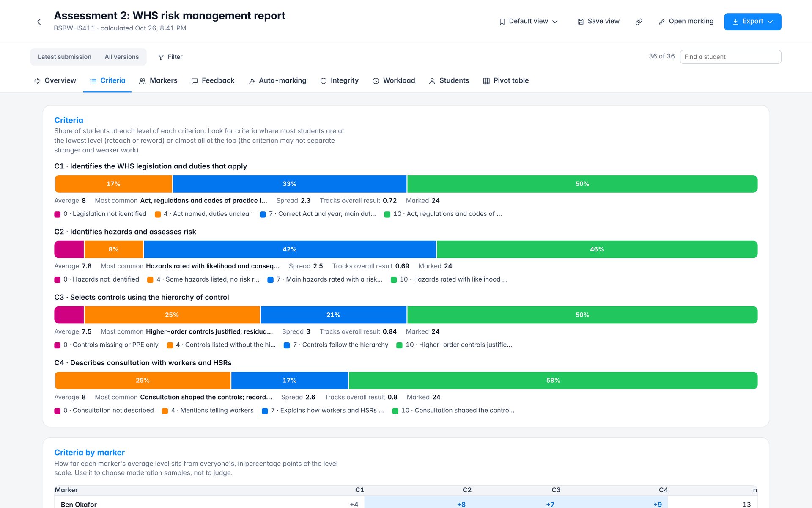The height and width of the screenshot is (508, 812).
Task: Click C4 blue 17% bar segment
Action: (290, 381)
